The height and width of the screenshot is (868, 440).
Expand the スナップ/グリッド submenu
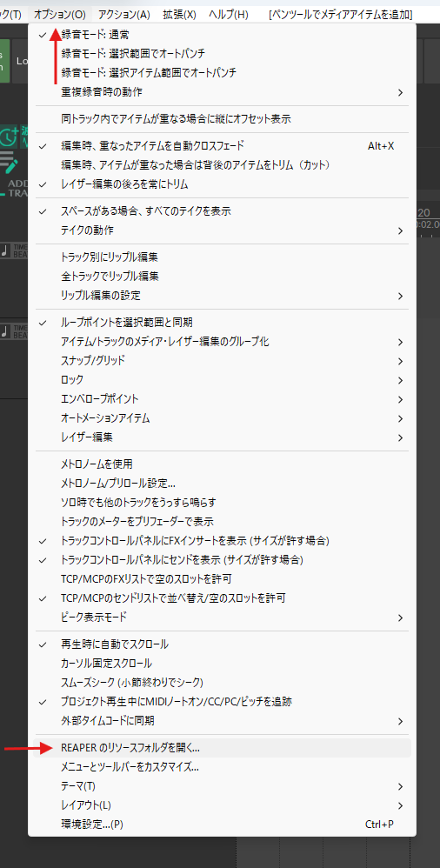click(222, 361)
